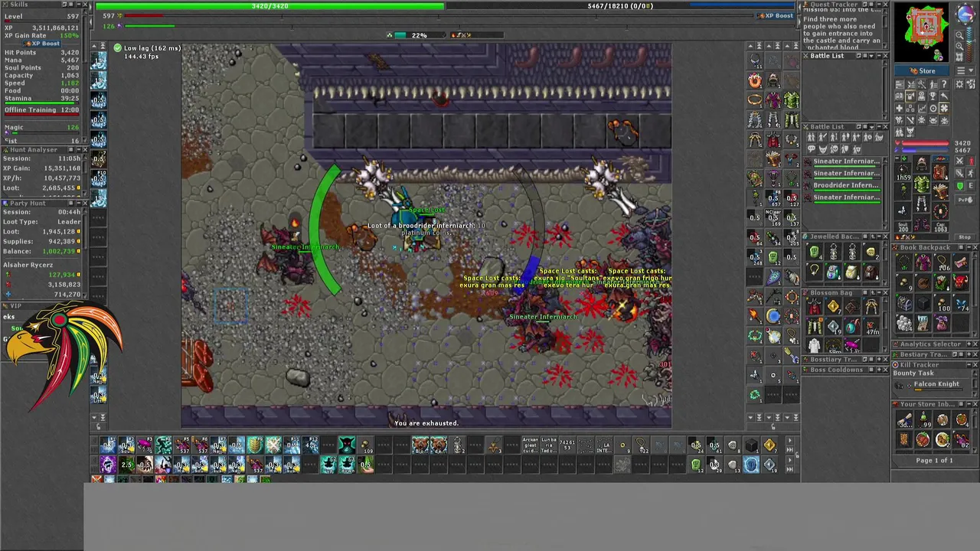
Task: Click the torch icon in action column
Action: coord(755,315)
